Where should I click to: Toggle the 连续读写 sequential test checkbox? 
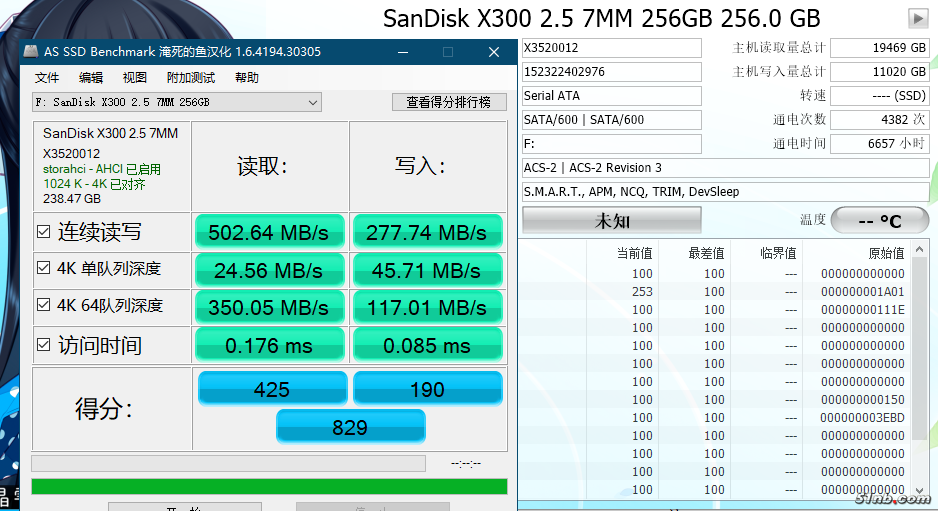click(43, 232)
